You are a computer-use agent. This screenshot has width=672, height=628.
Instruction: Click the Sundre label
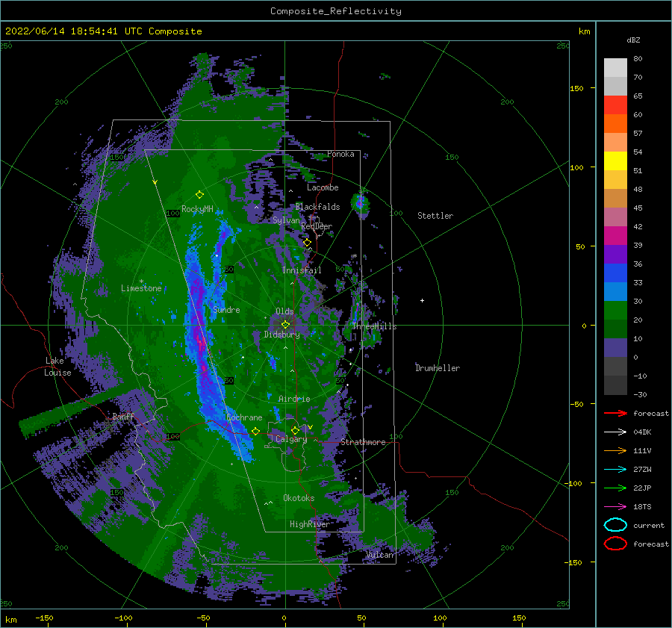[x=226, y=310]
